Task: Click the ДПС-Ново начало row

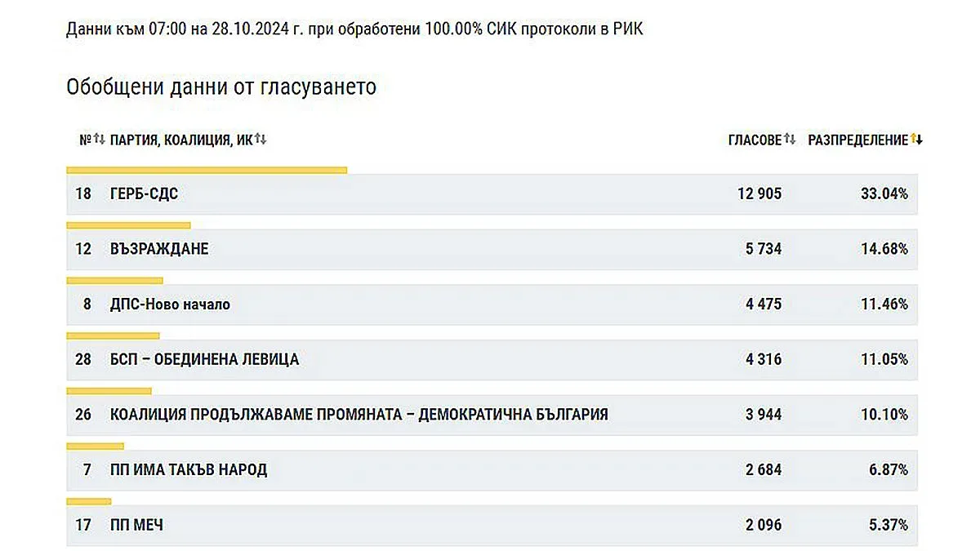Action: tap(170, 304)
